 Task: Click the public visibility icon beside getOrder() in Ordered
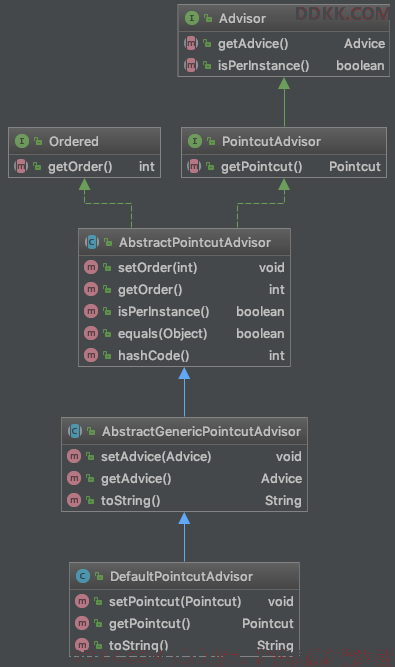[x=37, y=166]
